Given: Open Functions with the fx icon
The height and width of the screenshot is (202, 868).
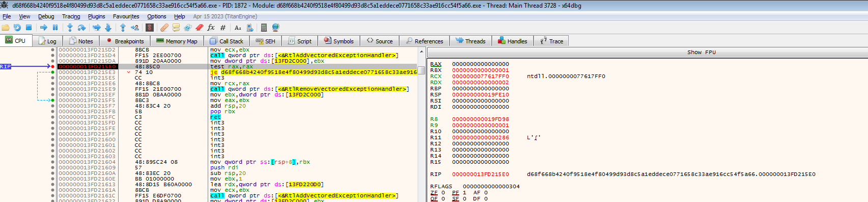Looking at the screenshot, I should [x=211, y=28].
